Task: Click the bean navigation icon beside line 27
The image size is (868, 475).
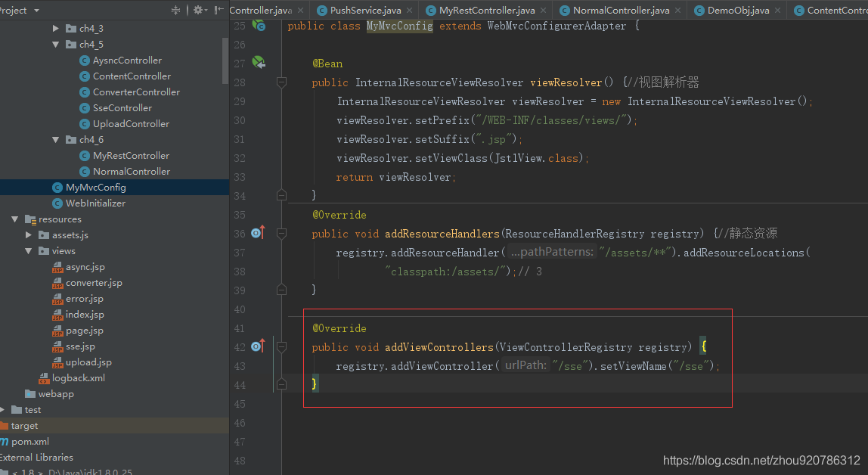Action: [259, 63]
